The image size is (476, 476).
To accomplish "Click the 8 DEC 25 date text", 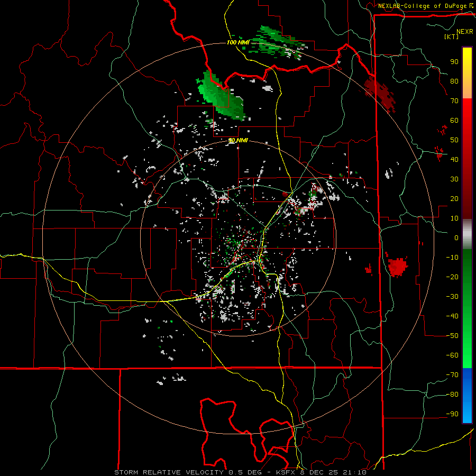I will click(319, 472).
